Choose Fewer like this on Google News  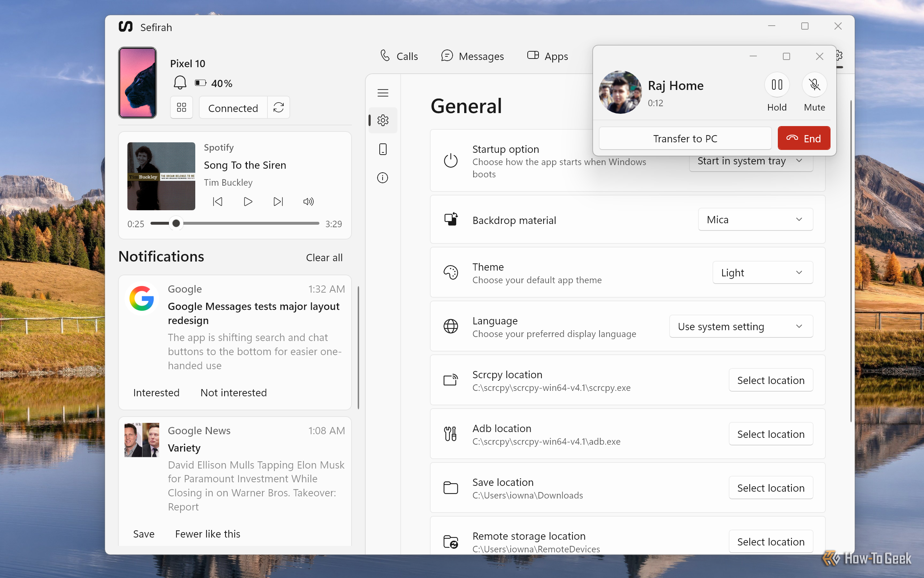coord(208,534)
